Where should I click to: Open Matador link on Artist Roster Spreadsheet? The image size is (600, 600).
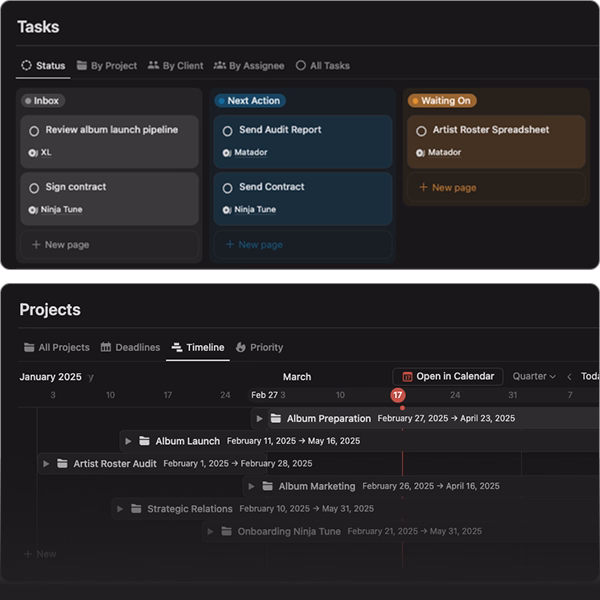(x=444, y=152)
